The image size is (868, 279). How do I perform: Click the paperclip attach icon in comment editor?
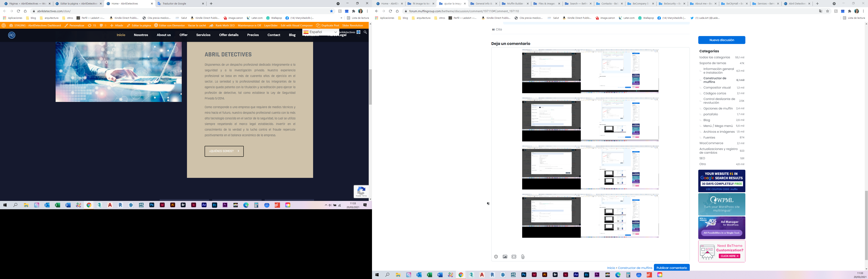523,257
